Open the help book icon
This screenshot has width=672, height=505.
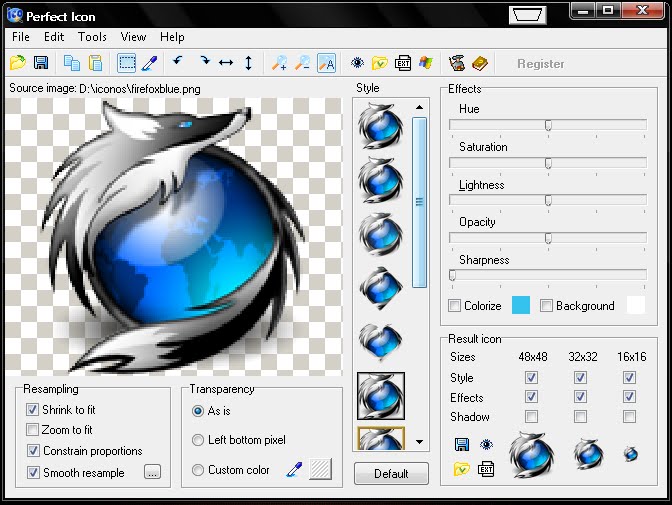click(x=480, y=63)
